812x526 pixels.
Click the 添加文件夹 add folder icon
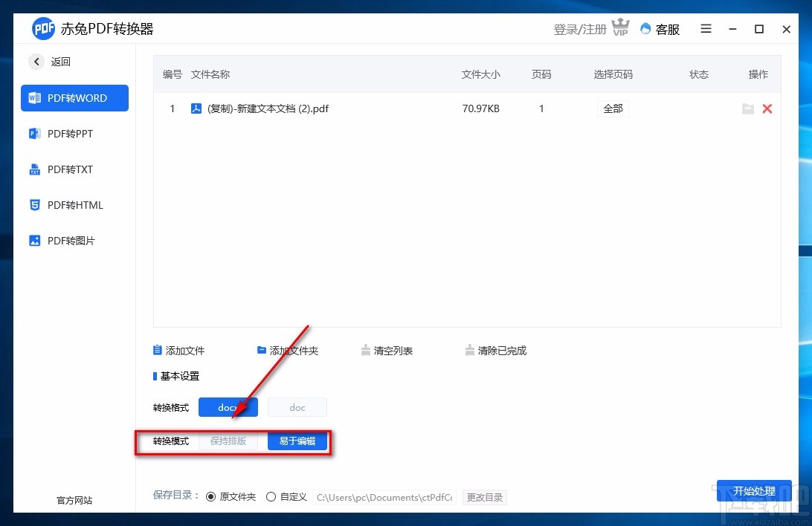261,350
